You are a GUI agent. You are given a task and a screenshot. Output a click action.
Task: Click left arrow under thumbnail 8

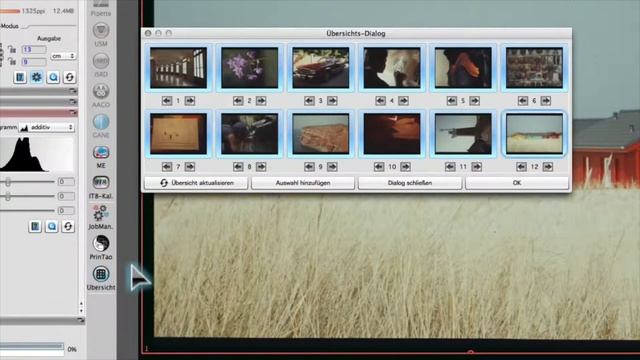pos(238,167)
